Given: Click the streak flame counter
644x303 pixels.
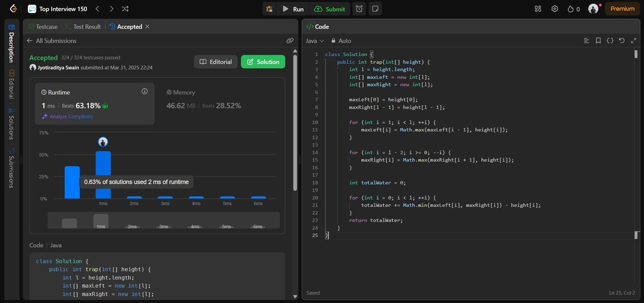Looking at the screenshot, I should pyautogui.click(x=574, y=9).
